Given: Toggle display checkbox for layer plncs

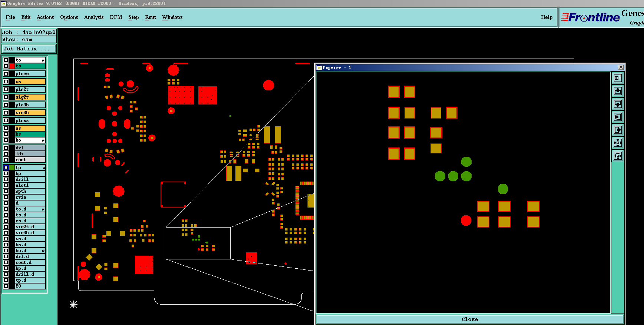Looking at the screenshot, I should pos(6,74).
